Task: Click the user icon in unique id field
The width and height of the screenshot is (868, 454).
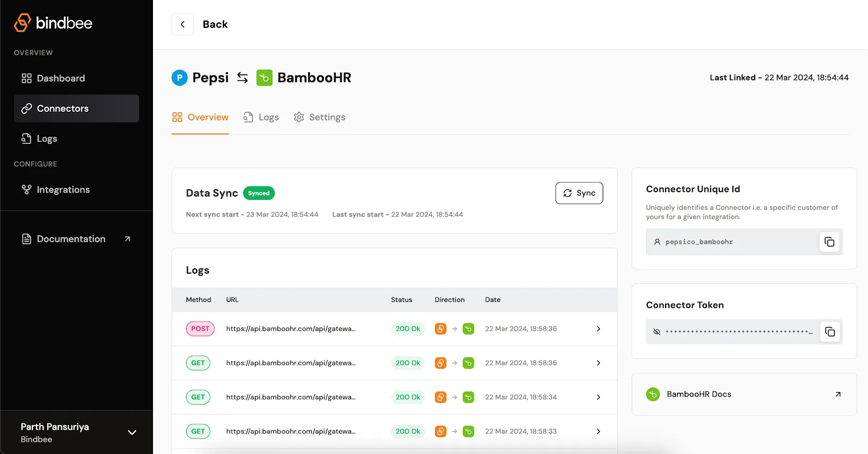Action: tap(657, 242)
